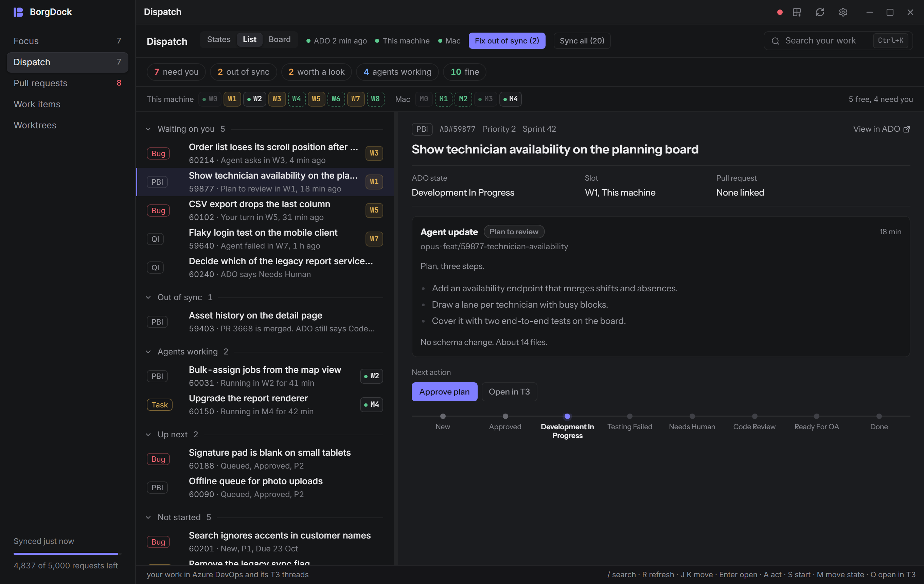Viewport: 924px width, 584px height.
Task: Switch to the States view tab
Action: 219,39
